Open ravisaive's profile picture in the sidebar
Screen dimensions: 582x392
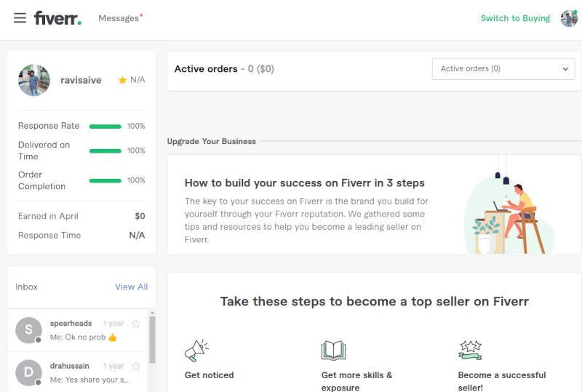click(x=34, y=80)
